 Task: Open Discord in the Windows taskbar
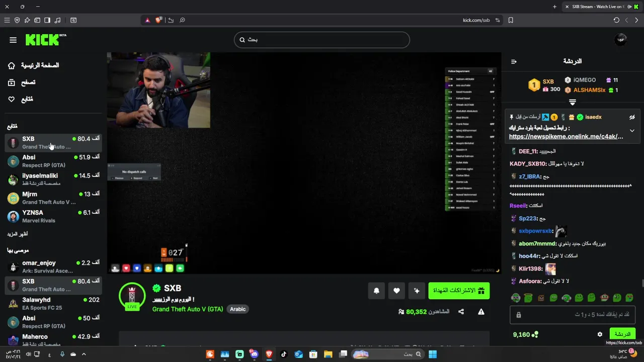[x=254, y=354]
